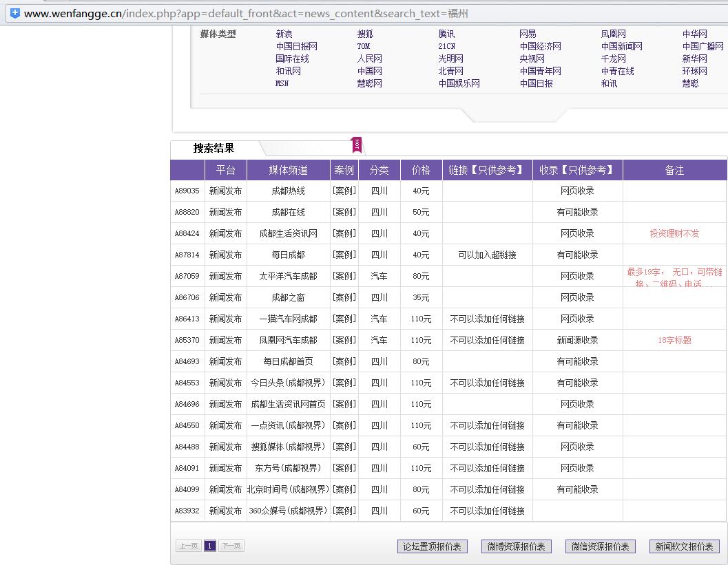Viewport: 728px width, 565px height.
Task: Click the HOT ribbon badge
Action: coord(357,145)
